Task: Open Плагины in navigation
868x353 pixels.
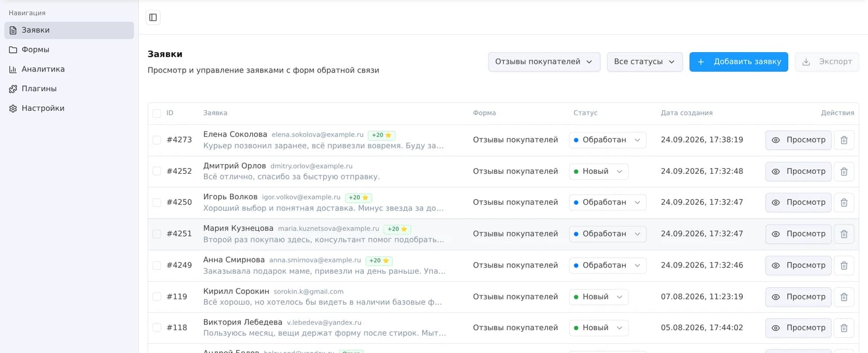Action: (69, 89)
